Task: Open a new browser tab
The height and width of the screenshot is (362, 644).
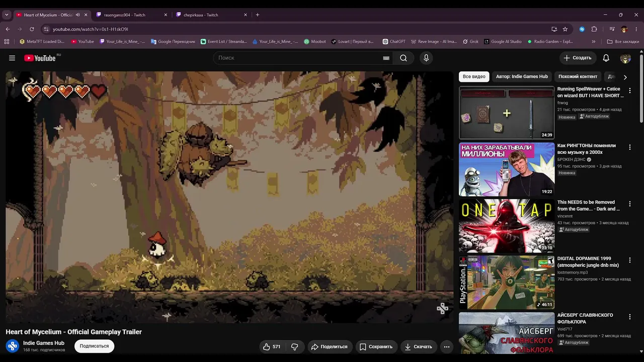Action: (258, 15)
